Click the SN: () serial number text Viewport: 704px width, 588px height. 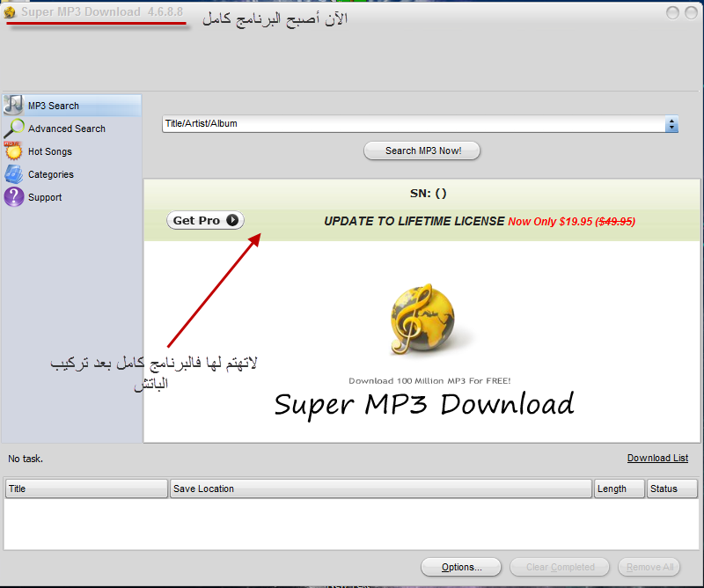coord(428,194)
